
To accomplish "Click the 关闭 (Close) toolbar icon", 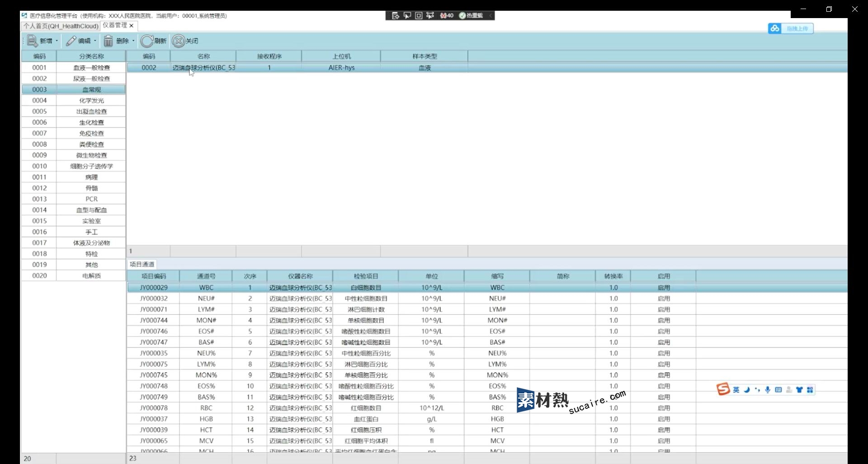I will 179,41.
